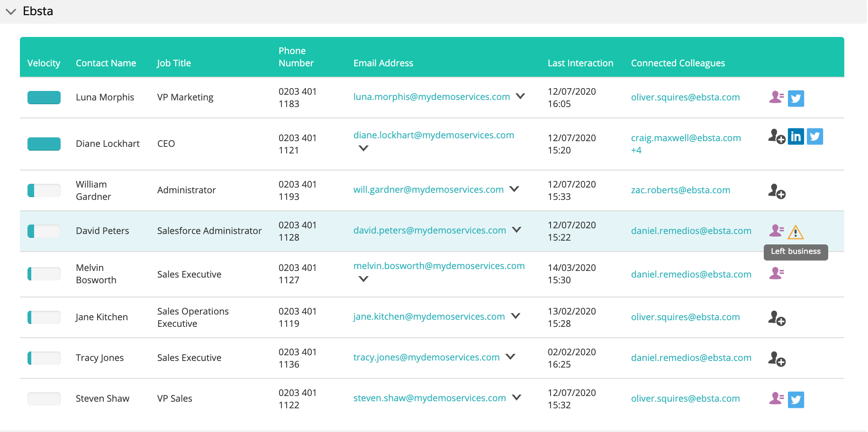Add Jane Kitchen using add contact icon
The height and width of the screenshot is (432, 868).
point(777,318)
